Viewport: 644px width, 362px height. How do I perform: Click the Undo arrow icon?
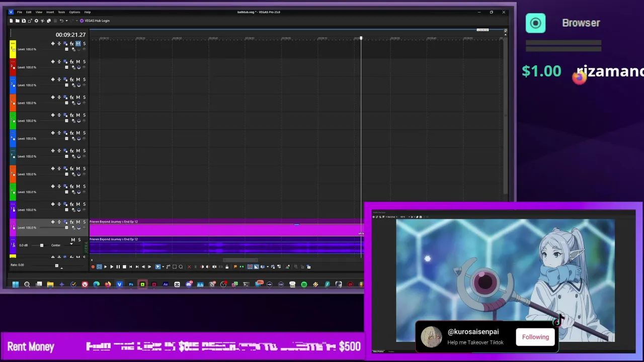click(x=61, y=21)
